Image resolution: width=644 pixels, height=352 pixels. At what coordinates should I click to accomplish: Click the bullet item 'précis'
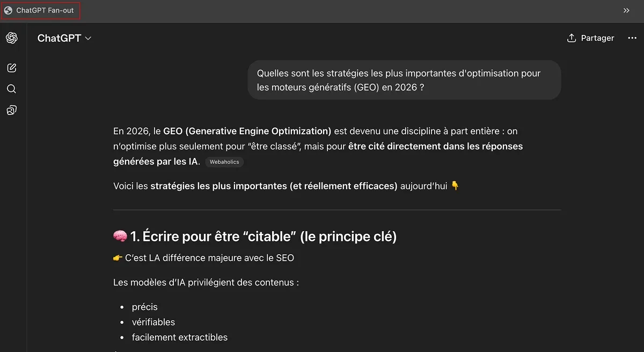coord(144,307)
